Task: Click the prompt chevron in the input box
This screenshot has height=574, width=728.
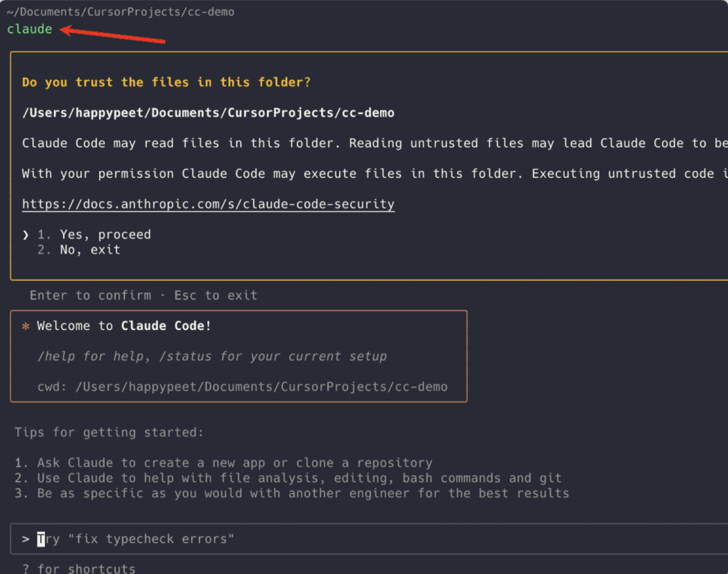Action: [25, 539]
